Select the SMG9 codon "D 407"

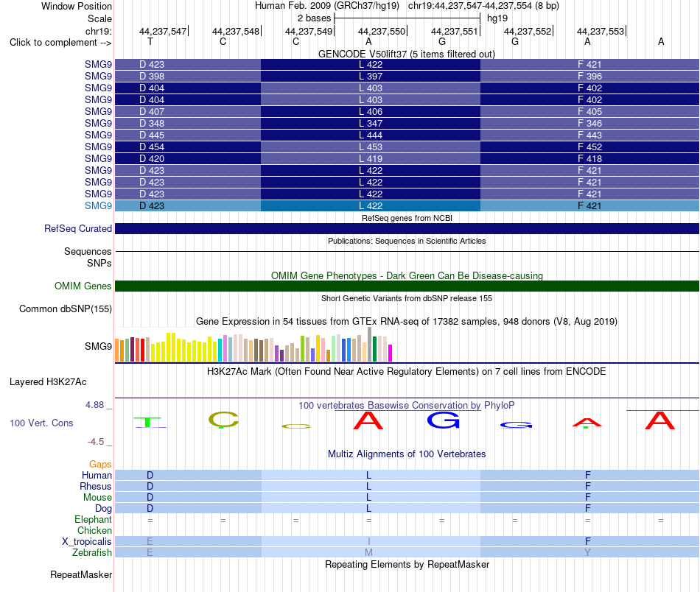[152, 111]
